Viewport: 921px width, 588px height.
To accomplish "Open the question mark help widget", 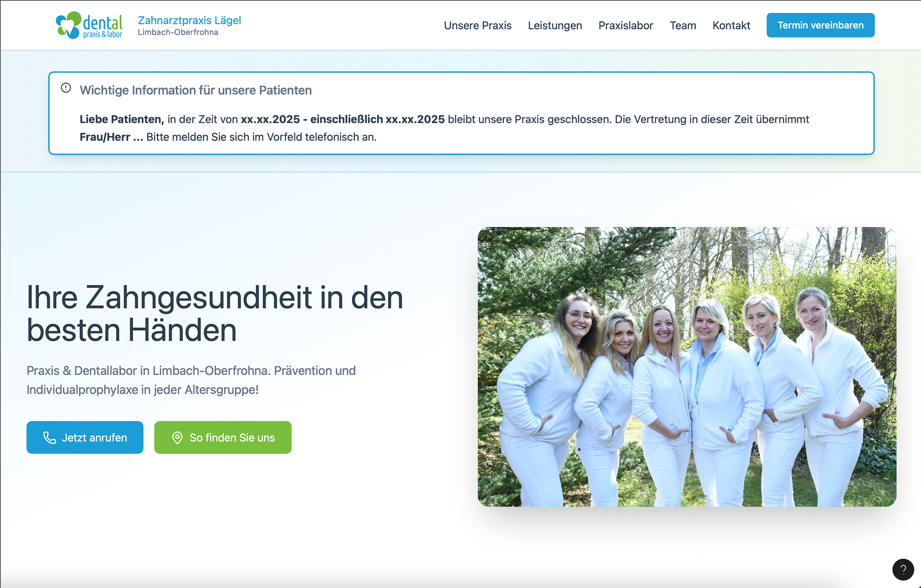I will coord(903,570).
